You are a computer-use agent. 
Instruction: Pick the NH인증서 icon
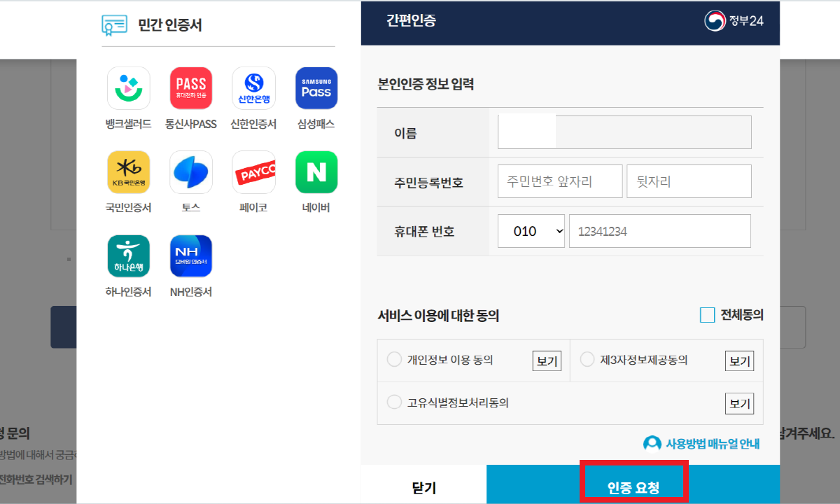coord(191,256)
